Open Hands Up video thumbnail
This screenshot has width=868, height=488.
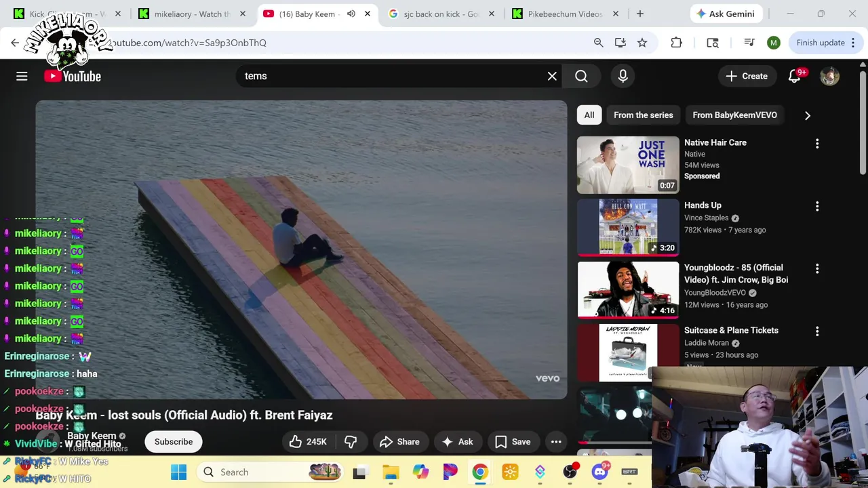[x=628, y=227]
